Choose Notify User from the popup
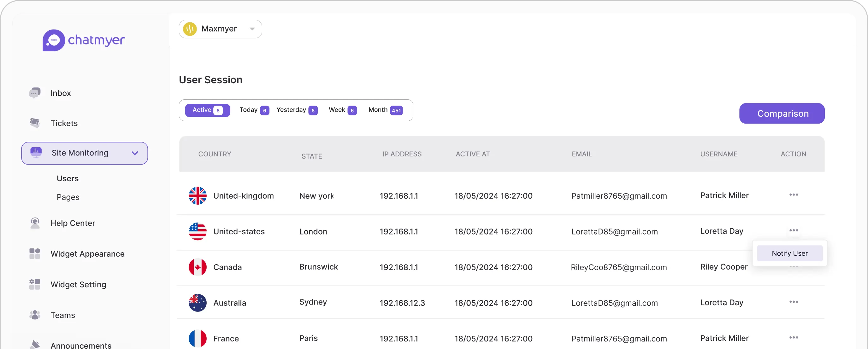Viewport: 868px width, 349px height. (789, 253)
